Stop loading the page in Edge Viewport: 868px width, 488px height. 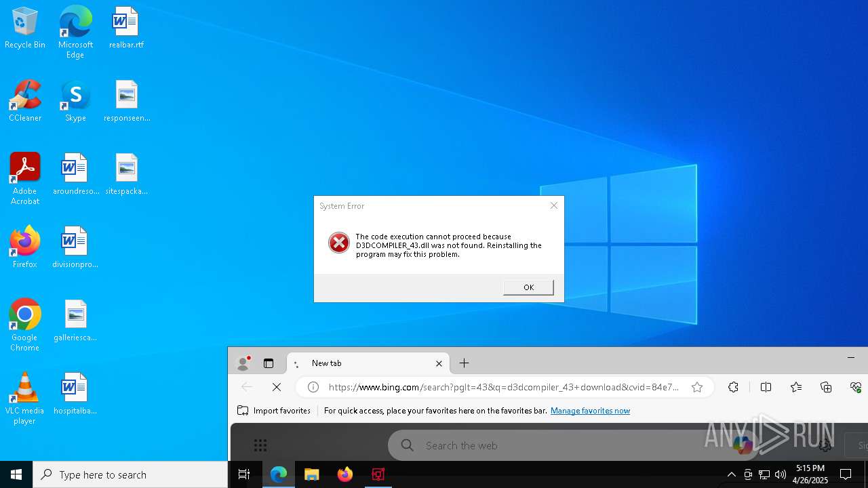tap(277, 387)
